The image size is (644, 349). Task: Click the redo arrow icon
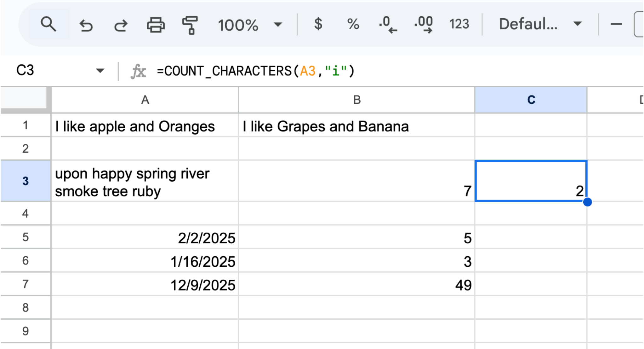coord(120,25)
